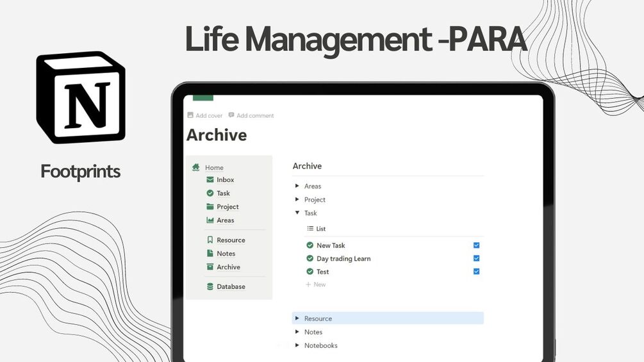Screen dimensions: 644x362
Task: Navigate to Areas page in sidebar
Action: pos(225,220)
